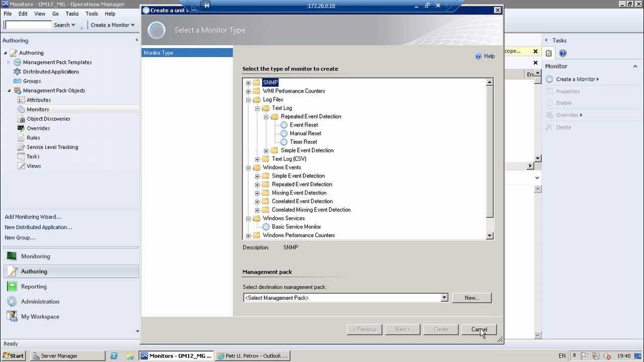Select the Timer Reset monitor icon
644x362 pixels.
[284, 142]
